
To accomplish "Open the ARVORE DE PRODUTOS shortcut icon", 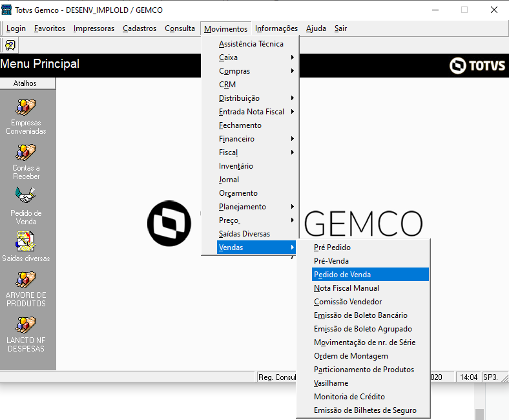I will [26, 280].
